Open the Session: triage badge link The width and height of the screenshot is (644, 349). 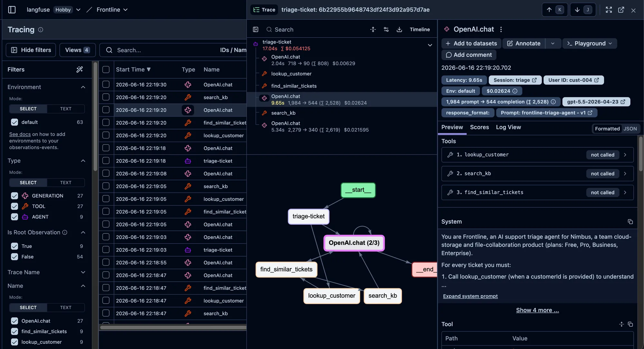coord(515,80)
